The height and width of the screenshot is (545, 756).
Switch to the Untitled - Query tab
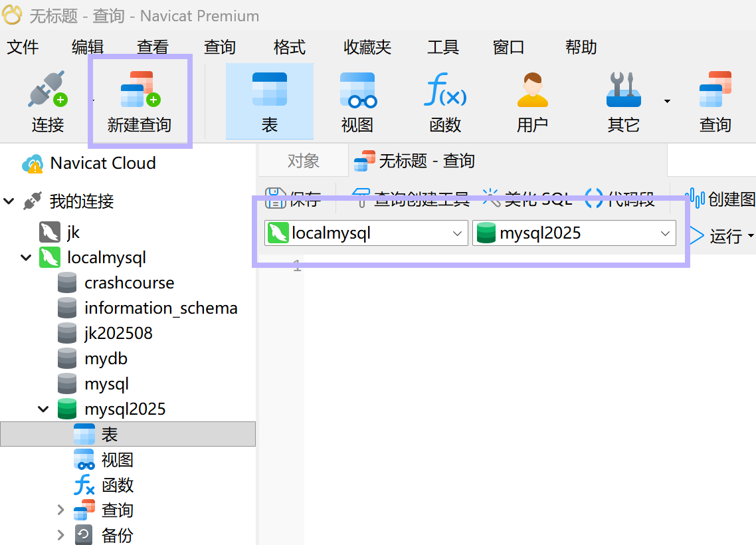pos(508,161)
